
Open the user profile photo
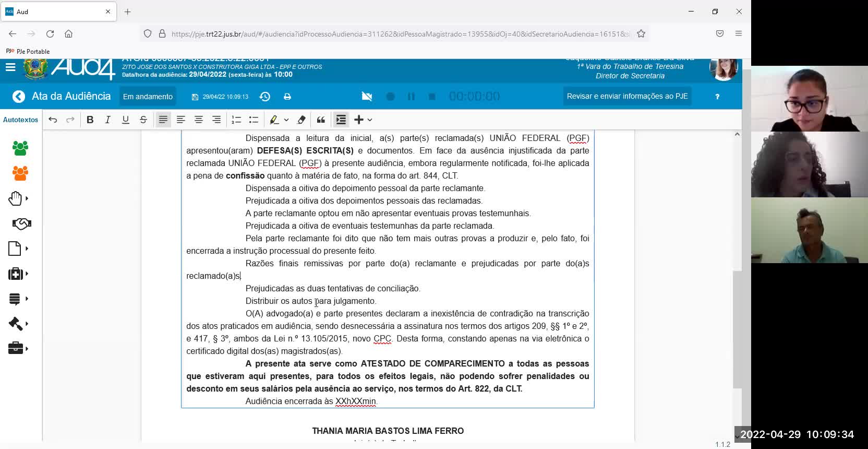pos(724,69)
